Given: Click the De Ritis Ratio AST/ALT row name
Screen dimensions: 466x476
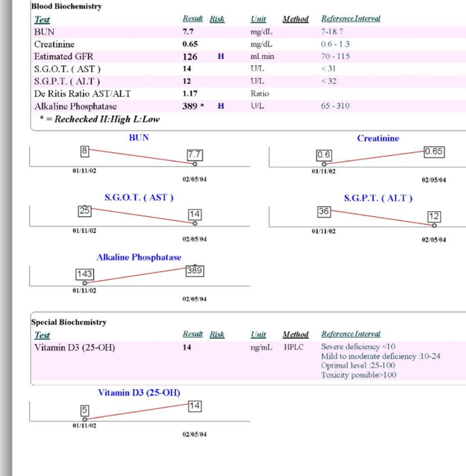Looking at the screenshot, I should pyautogui.click(x=82, y=94).
